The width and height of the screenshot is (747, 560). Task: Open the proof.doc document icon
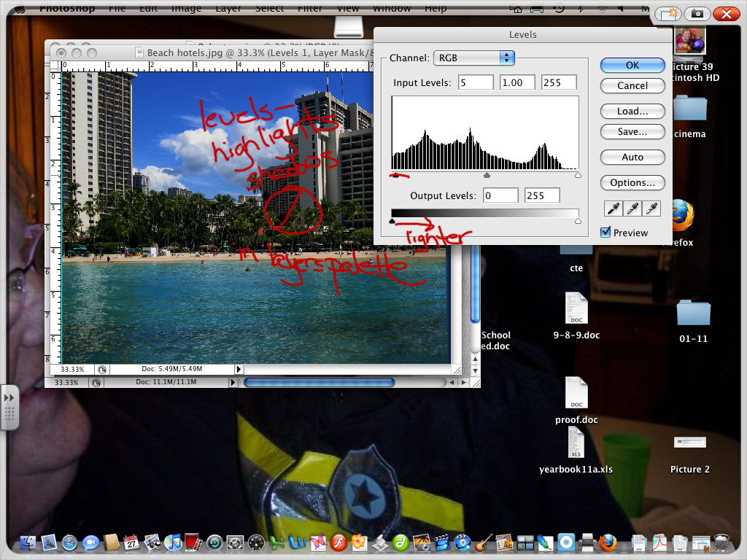(576, 394)
